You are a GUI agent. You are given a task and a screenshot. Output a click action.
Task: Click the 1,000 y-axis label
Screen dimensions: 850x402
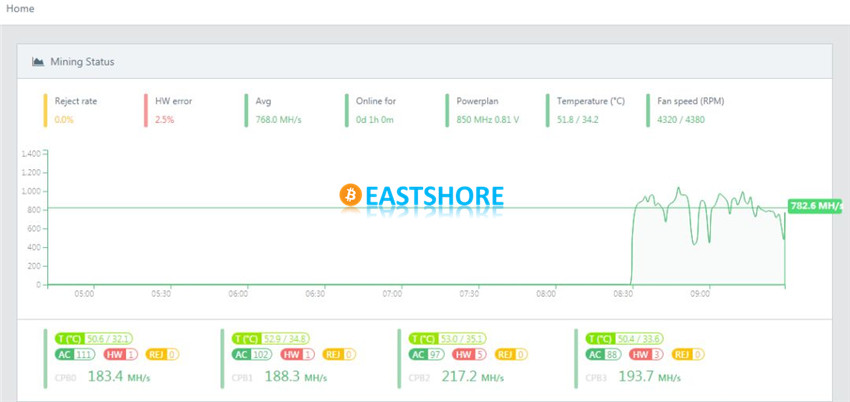click(30, 191)
